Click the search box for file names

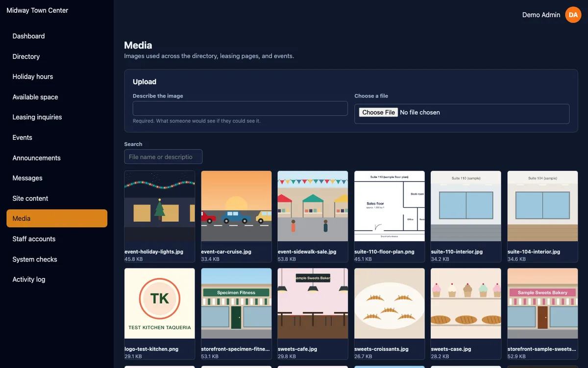[x=163, y=157]
